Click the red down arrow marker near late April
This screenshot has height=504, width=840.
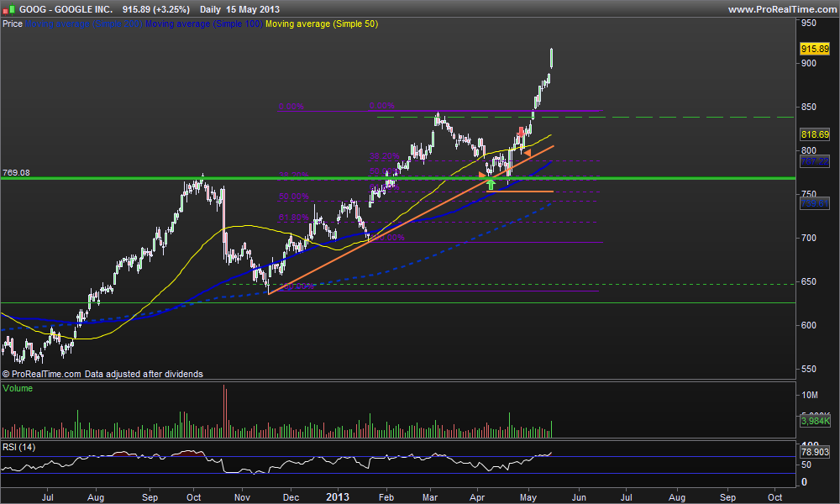(521, 132)
